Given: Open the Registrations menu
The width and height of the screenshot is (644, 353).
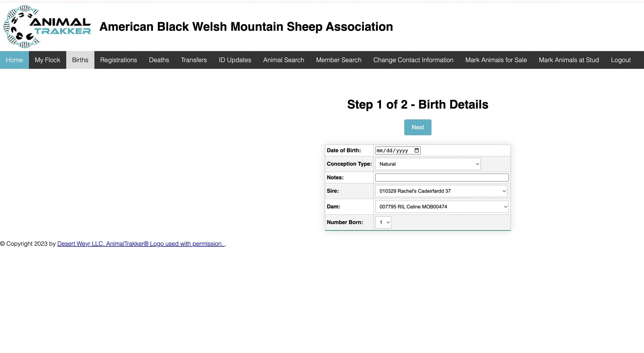Looking at the screenshot, I should point(118,60).
